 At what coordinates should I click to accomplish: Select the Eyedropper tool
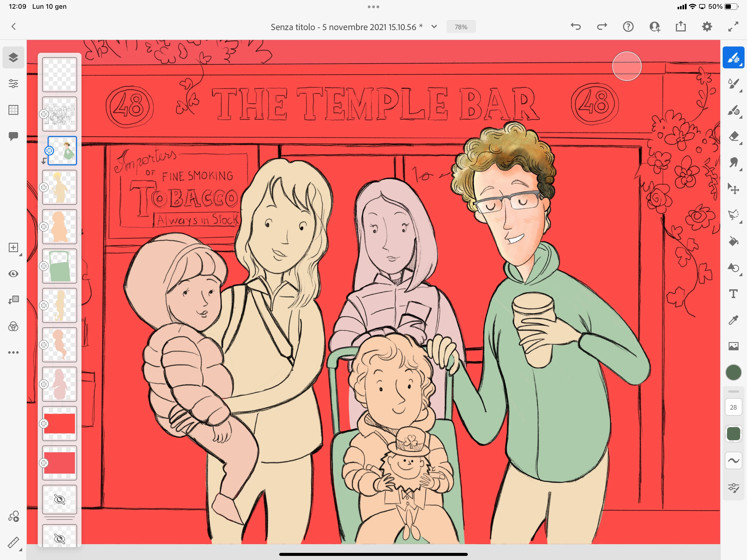coord(733,320)
